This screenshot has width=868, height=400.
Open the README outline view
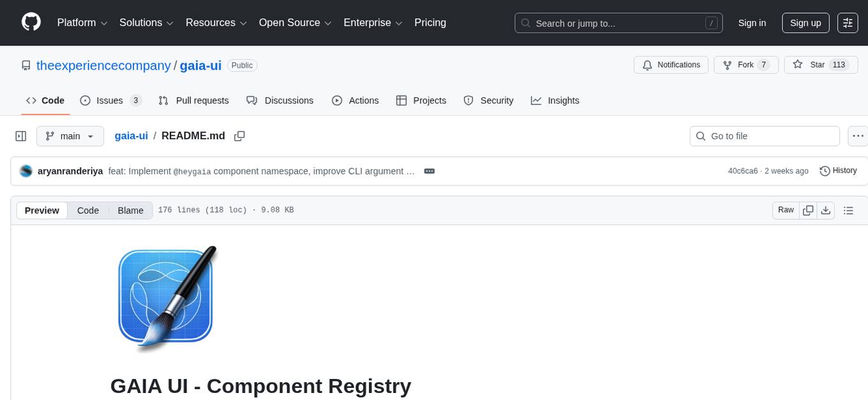click(849, 210)
